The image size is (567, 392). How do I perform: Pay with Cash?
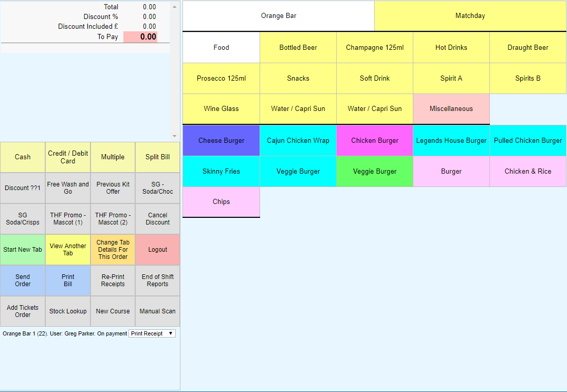[x=23, y=157]
